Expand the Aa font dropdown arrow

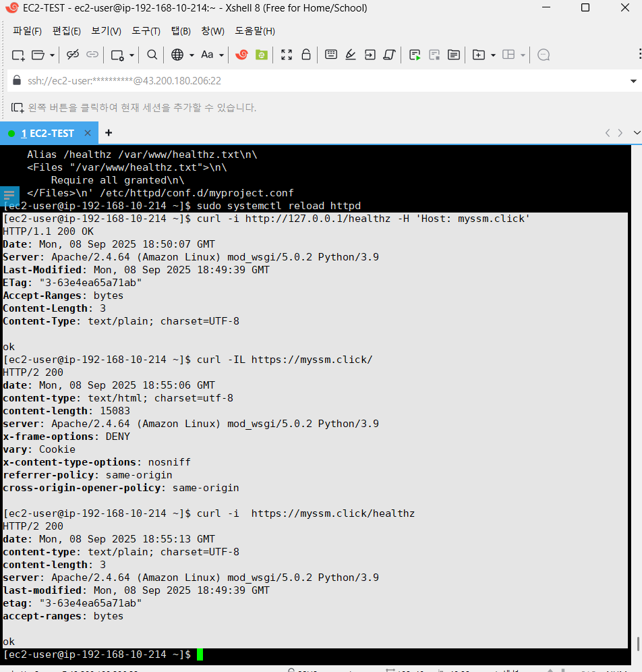coord(221,55)
